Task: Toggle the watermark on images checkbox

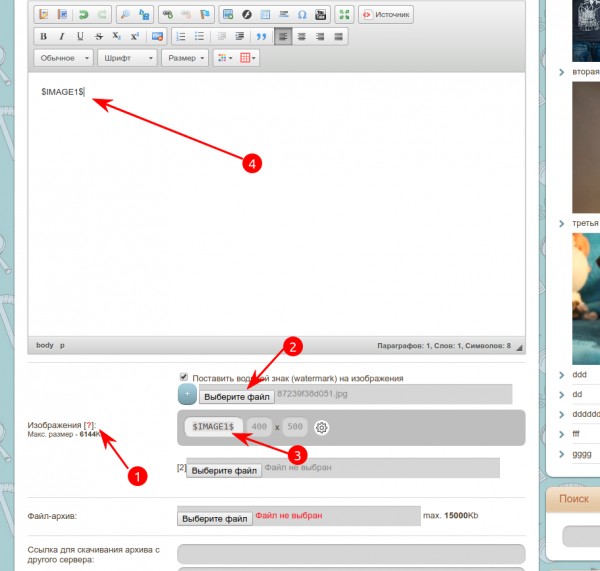Action: pyautogui.click(x=184, y=377)
